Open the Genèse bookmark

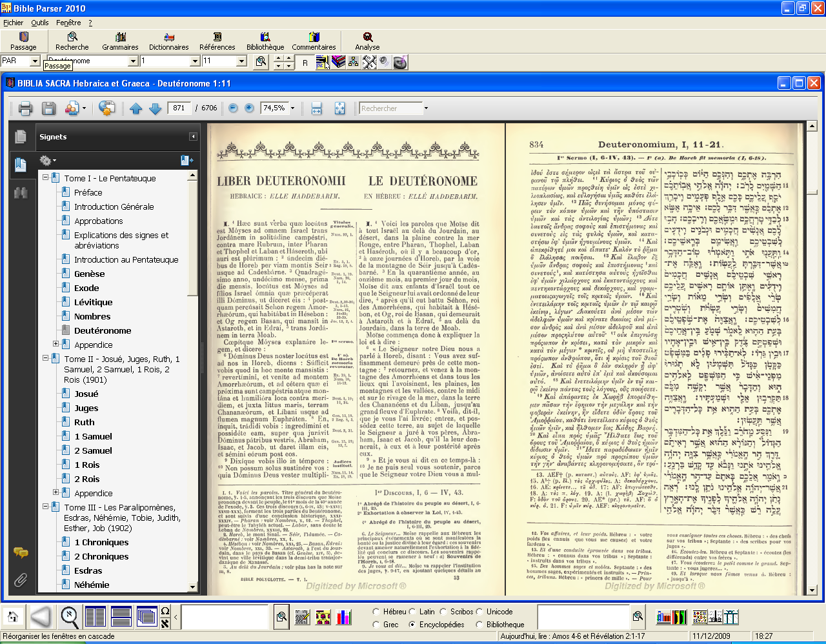(x=89, y=274)
